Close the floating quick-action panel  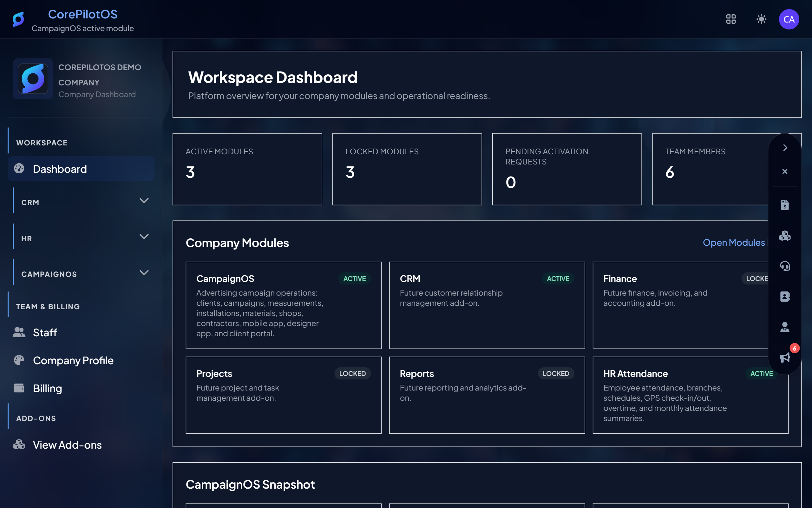point(785,171)
